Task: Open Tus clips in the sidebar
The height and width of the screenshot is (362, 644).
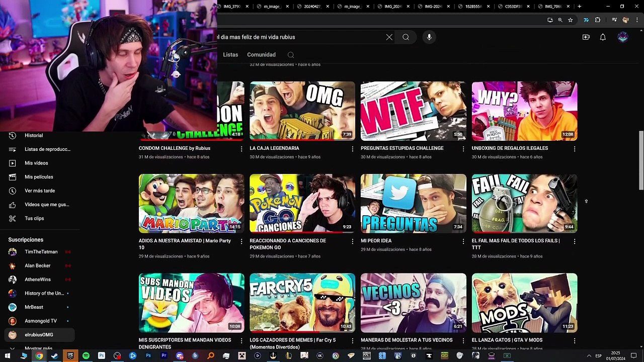Action: click(x=39, y=218)
